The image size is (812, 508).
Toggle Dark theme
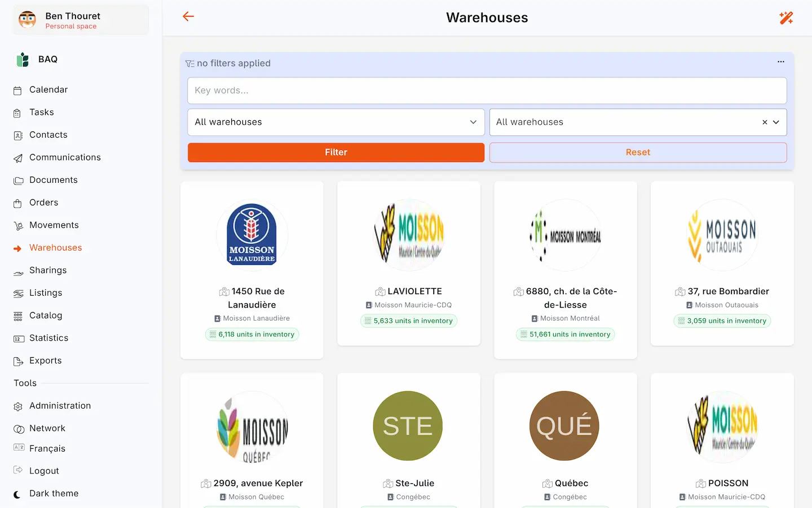[x=54, y=493]
